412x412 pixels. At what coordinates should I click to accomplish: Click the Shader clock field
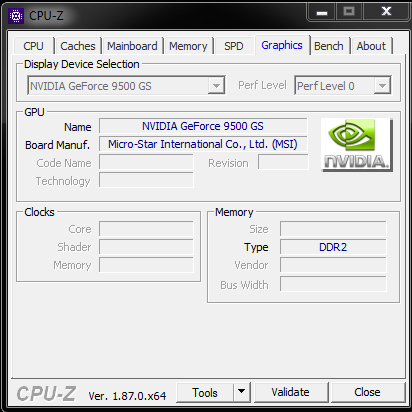tap(146, 247)
